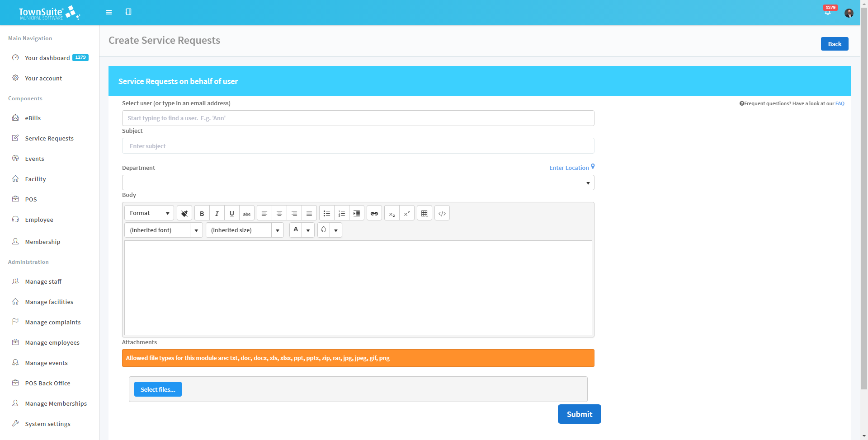This screenshot has width=868, height=440.
Task: Apply subscript formatting
Action: (x=392, y=213)
